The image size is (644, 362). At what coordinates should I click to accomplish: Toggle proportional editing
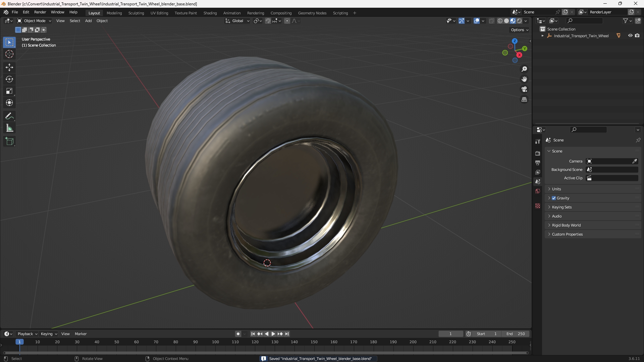(287, 21)
